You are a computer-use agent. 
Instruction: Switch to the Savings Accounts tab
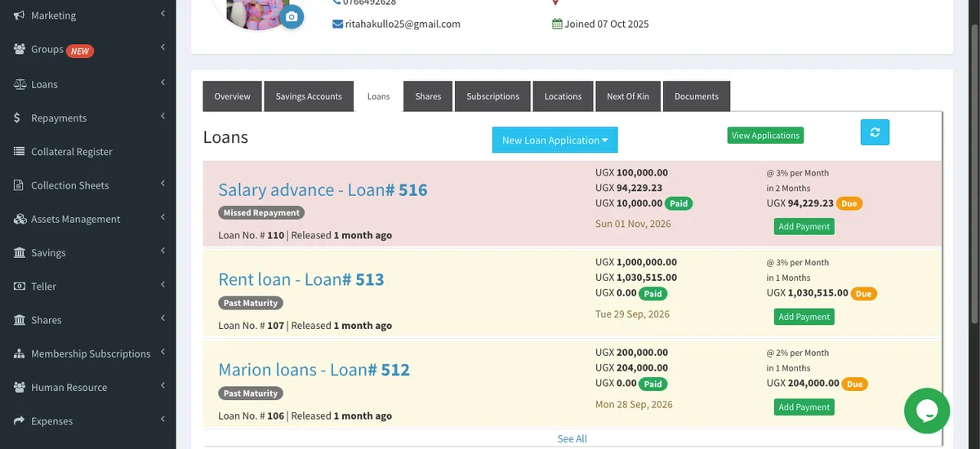click(x=309, y=96)
